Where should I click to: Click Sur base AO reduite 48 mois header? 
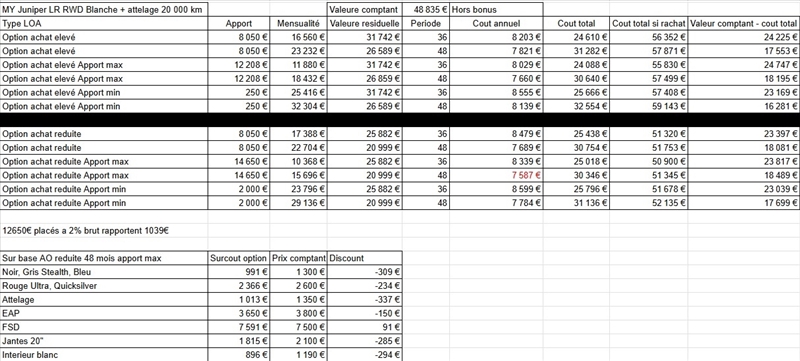104,258
